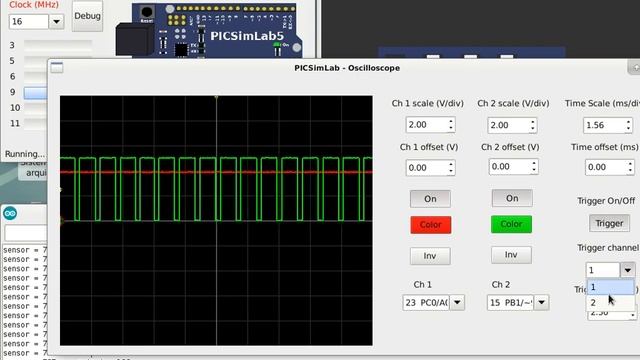Expand the Ch 1 pin dropdown arrow
640x360 pixels.
457,302
